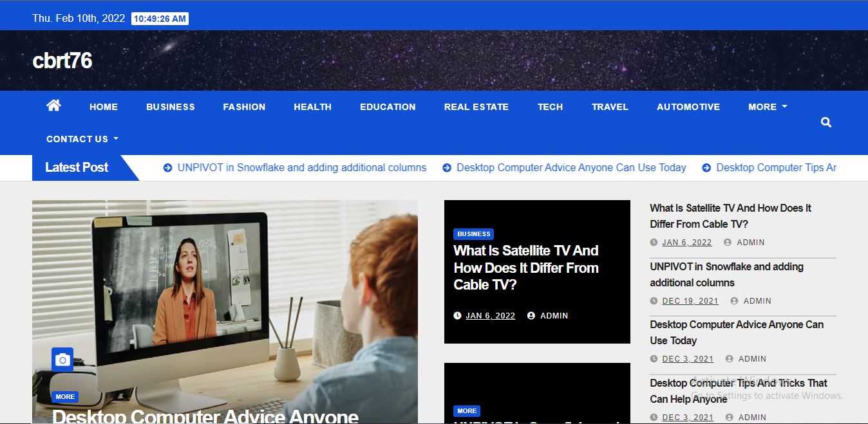Click the user icon beside ADMIN in the black Satellite TV card
The width and height of the screenshot is (868, 424).
point(531,316)
